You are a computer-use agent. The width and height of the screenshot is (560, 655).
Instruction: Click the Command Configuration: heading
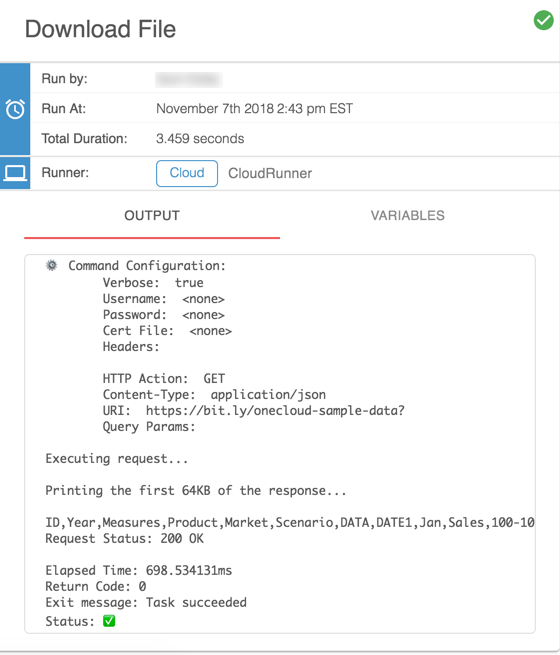pyautogui.click(x=147, y=266)
